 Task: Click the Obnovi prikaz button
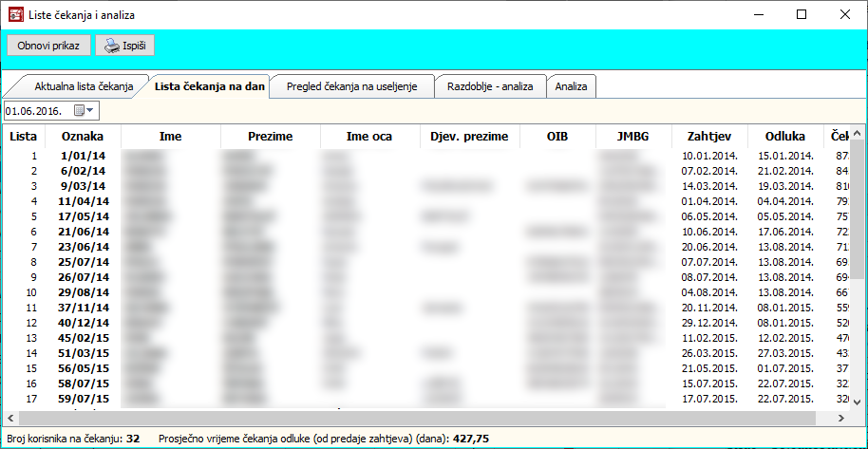click(48, 46)
